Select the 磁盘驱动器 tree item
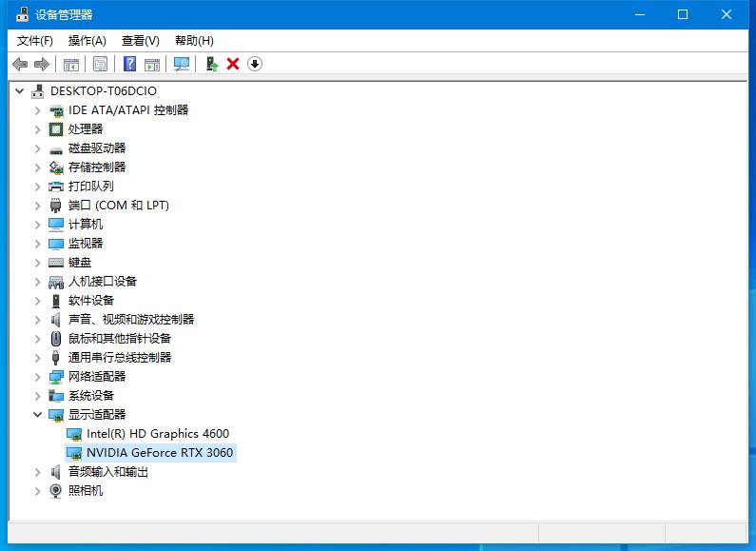The image size is (756, 551). [96, 148]
